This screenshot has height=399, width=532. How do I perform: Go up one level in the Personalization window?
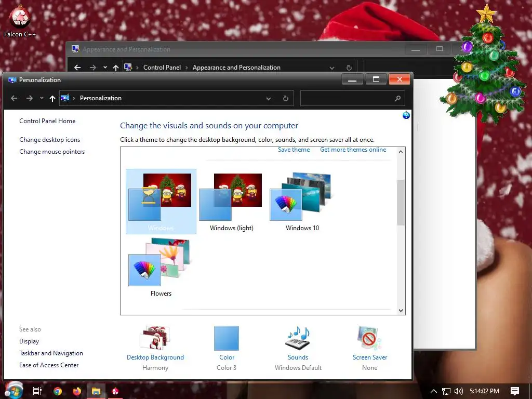point(52,98)
